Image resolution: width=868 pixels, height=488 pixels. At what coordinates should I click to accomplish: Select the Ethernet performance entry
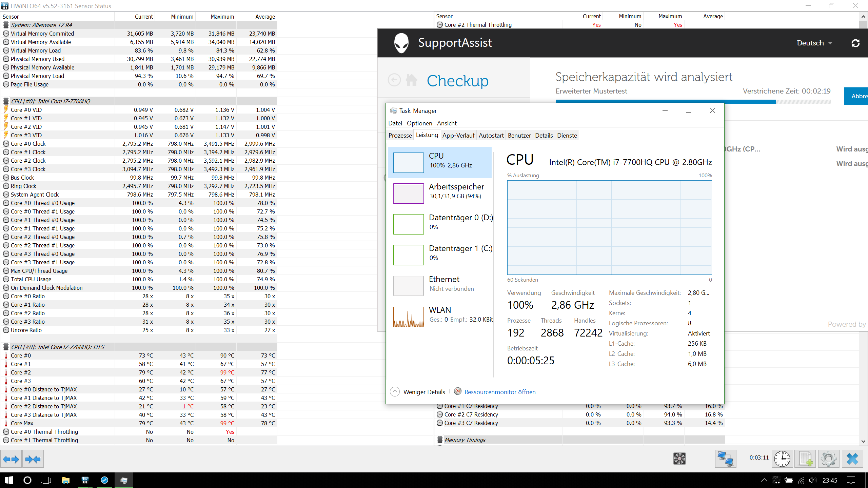pos(440,286)
